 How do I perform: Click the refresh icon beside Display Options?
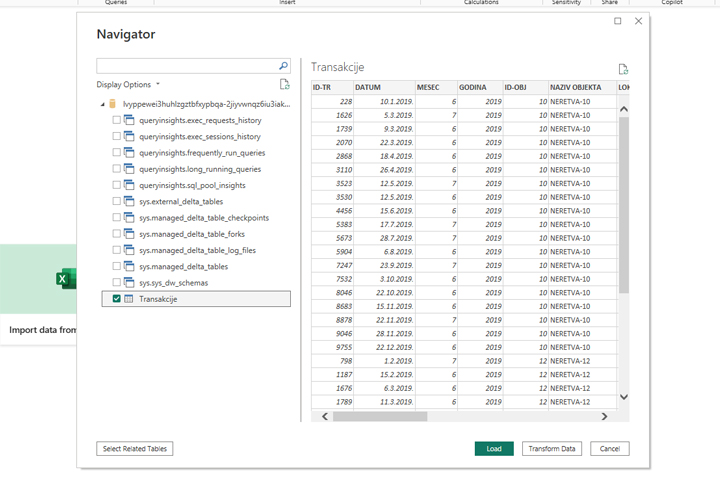284,85
